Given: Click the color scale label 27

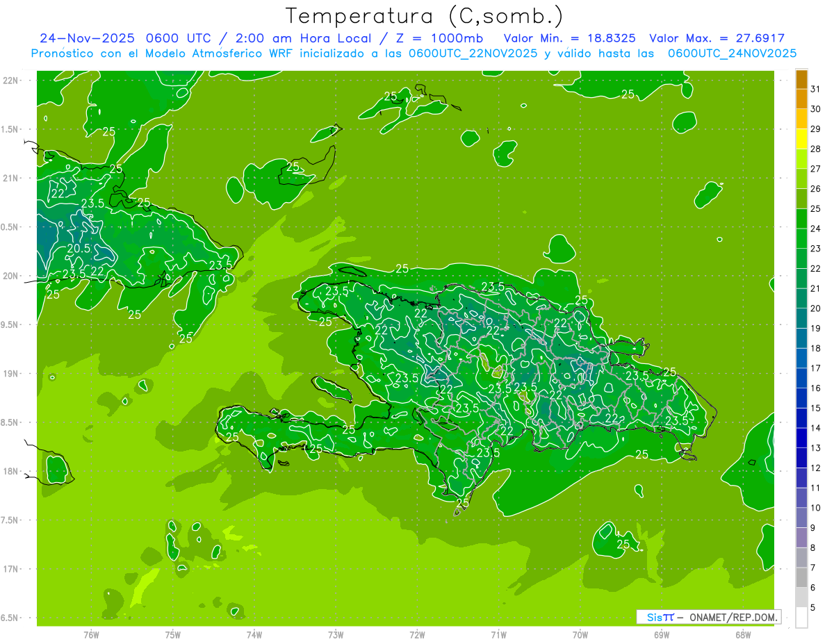Looking at the screenshot, I should 816,169.
